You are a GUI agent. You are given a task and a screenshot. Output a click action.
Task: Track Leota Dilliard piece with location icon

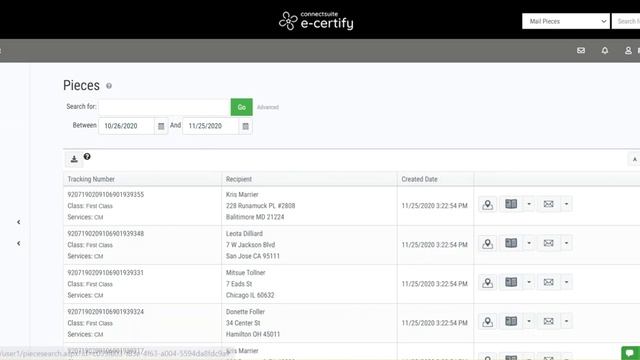(487, 244)
